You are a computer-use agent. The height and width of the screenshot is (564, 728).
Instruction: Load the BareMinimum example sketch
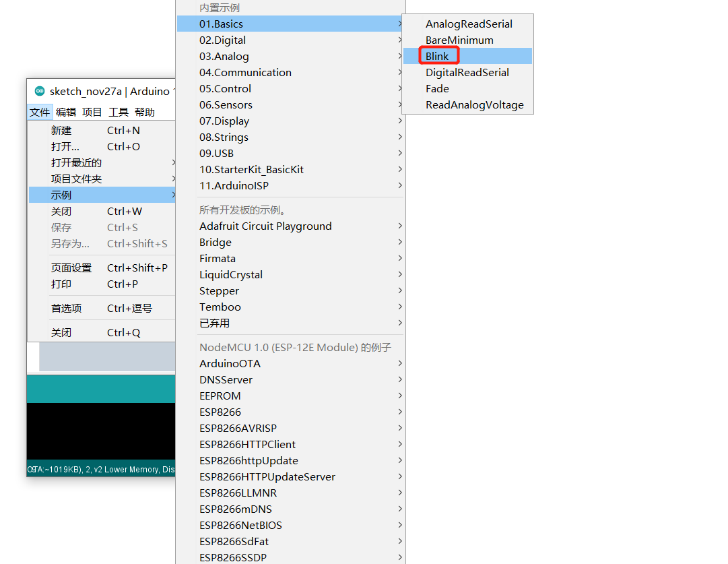tap(467, 40)
